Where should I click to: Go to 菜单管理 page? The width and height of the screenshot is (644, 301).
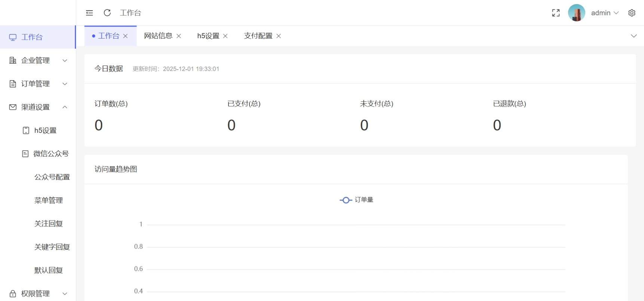[x=49, y=200]
